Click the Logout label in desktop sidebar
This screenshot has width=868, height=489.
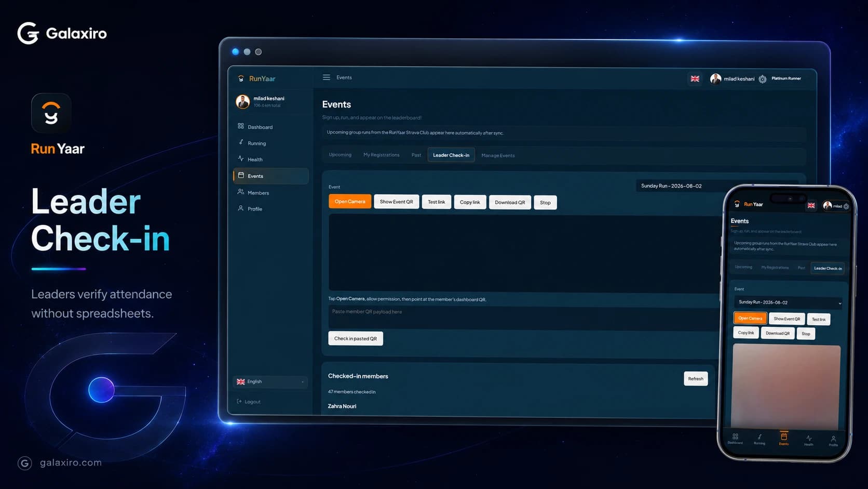point(253,402)
